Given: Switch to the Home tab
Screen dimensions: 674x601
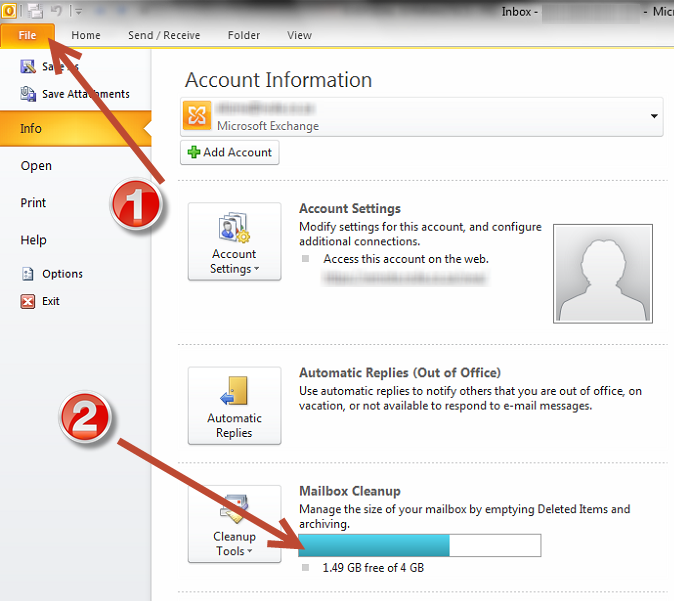Looking at the screenshot, I should [86, 35].
